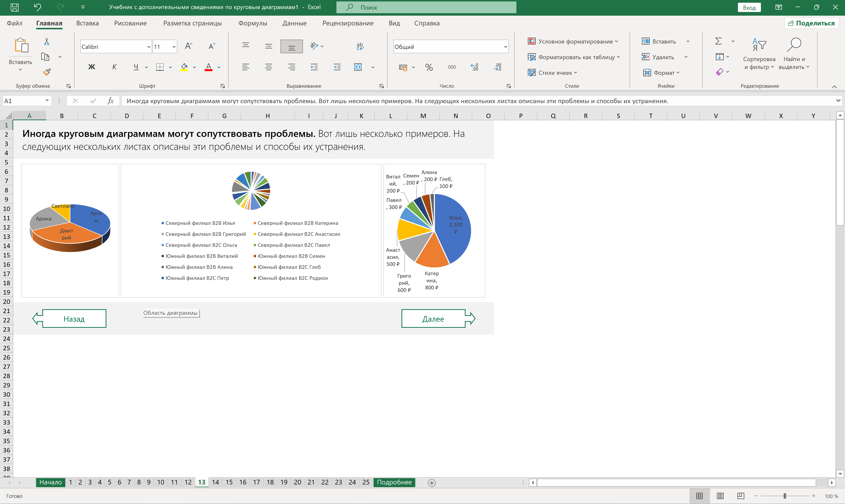Viewport: 845px width, 504px height.
Task: Click the Далее arrow button
Action: [x=438, y=318]
